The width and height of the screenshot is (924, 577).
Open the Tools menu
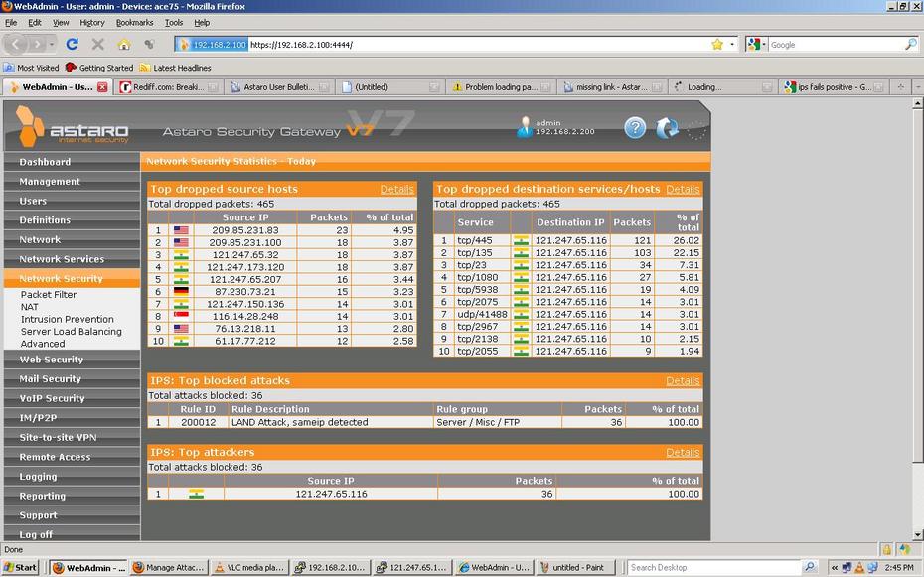pos(173,23)
